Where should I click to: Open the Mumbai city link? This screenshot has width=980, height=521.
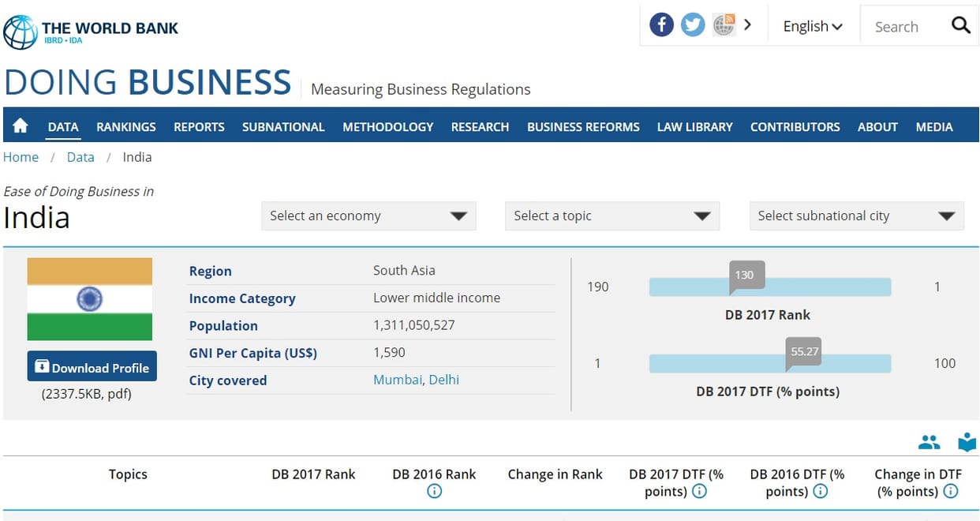click(x=398, y=380)
